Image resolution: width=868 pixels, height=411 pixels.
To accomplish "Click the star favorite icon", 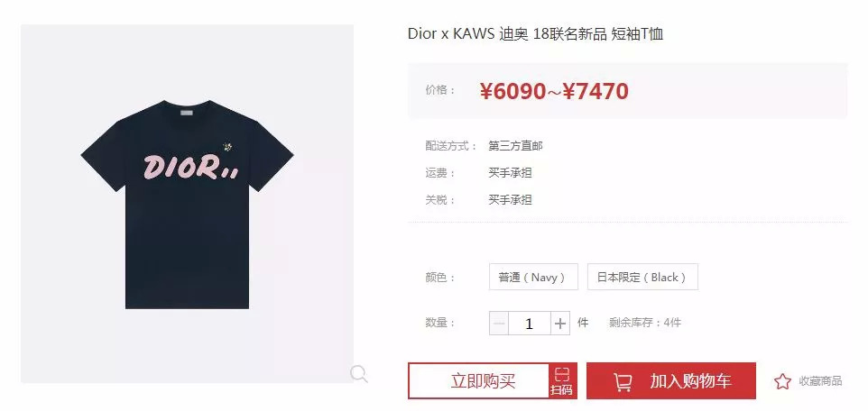I will pos(782,381).
